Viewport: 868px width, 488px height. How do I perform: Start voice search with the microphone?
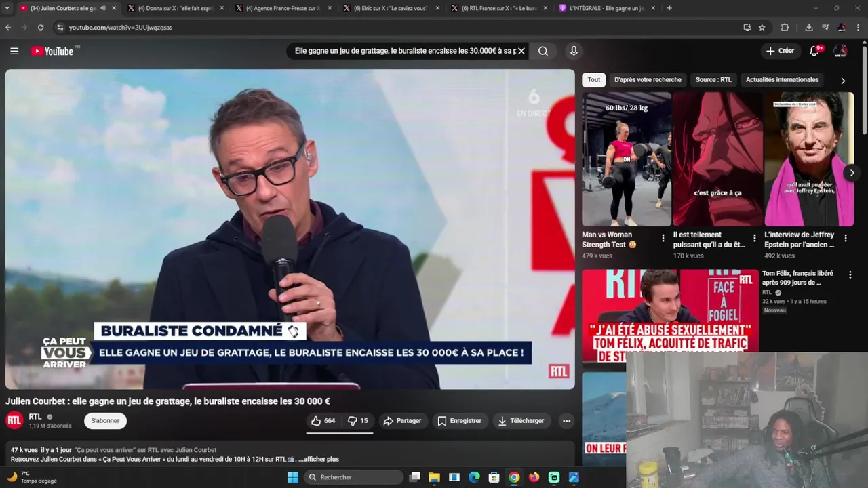click(x=574, y=51)
